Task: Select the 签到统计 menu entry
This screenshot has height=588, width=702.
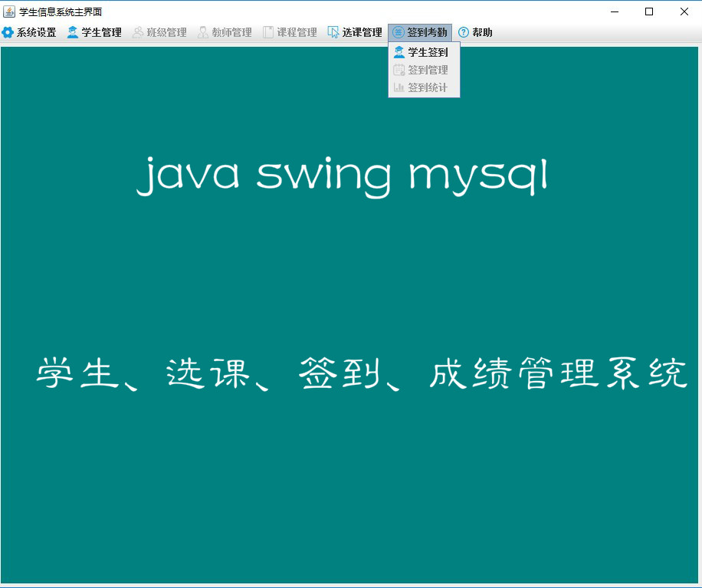Action: point(424,87)
